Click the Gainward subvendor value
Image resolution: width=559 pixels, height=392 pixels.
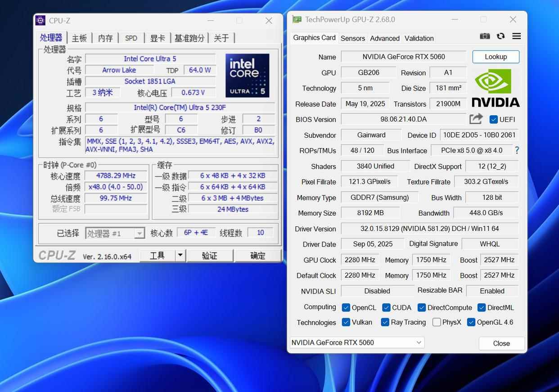tap(371, 135)
